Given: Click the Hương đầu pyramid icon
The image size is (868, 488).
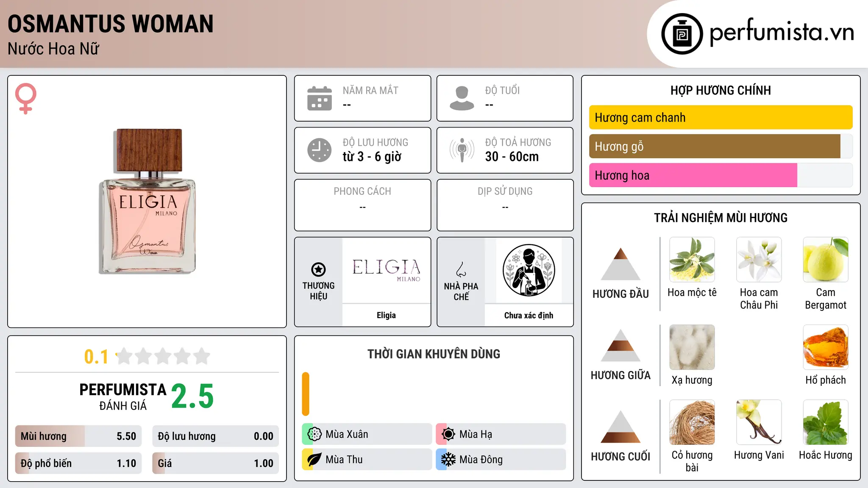Looking at the screenshot, I should click(x=620, y=264).
